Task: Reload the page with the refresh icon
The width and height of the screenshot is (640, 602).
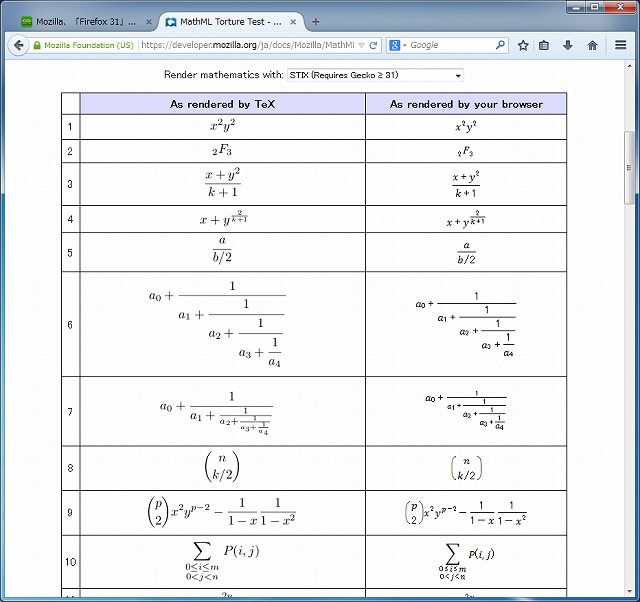Action: pos(373,45)
